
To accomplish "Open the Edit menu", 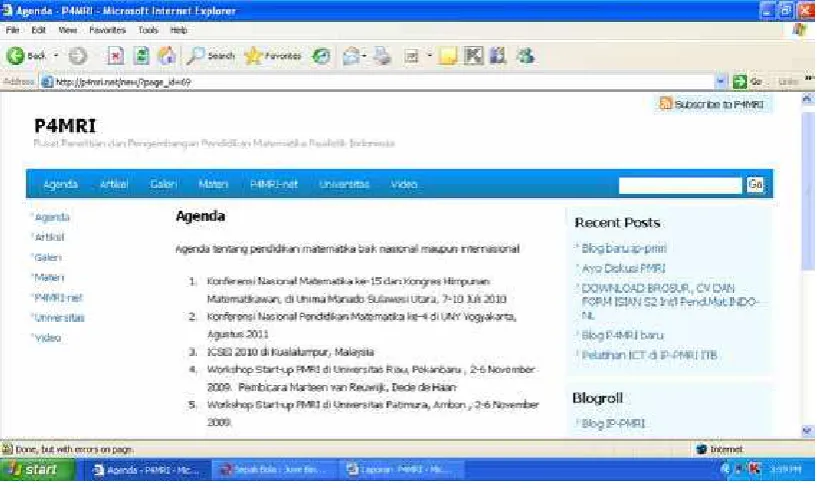I will [39, 30].
